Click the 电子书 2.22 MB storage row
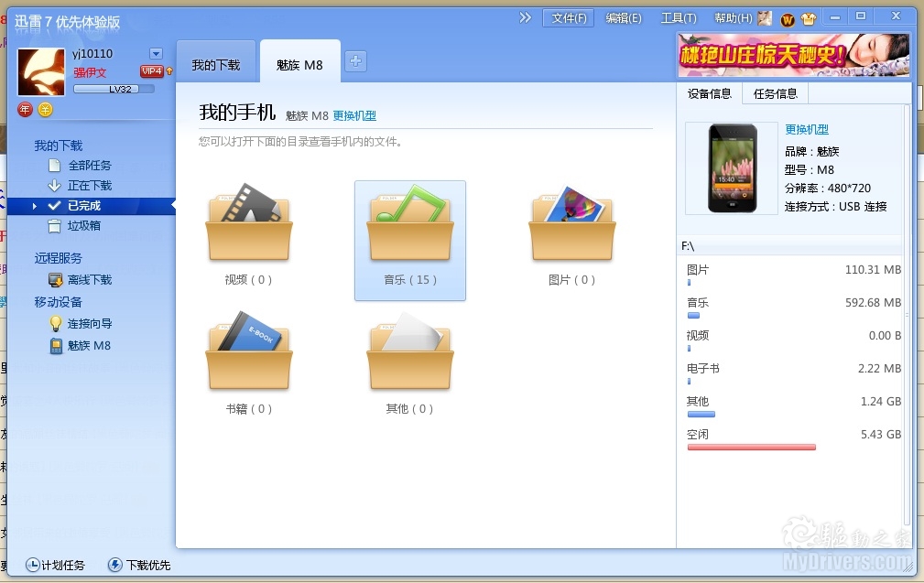The width and height of the screenshot is (924, 583). [794, 373]
